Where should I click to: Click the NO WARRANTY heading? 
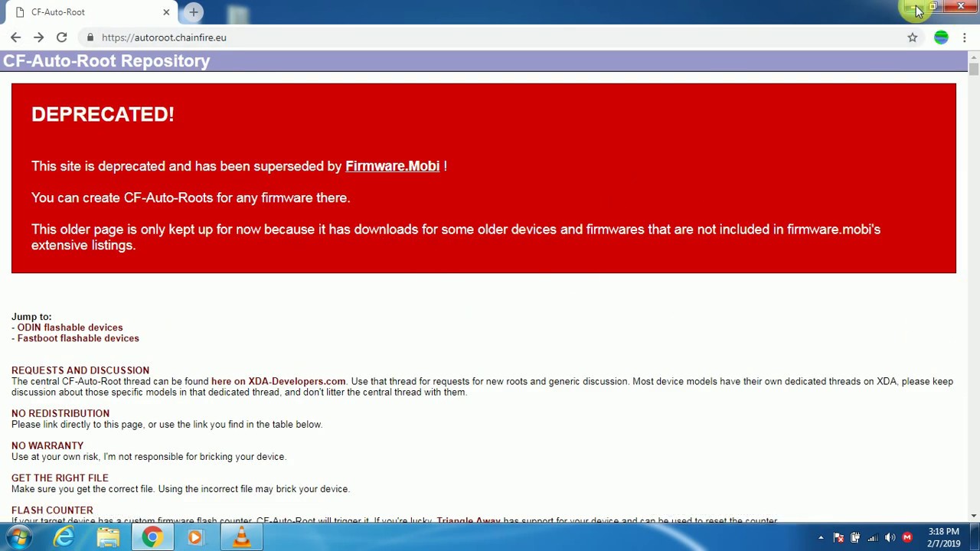tap(47, 445)
